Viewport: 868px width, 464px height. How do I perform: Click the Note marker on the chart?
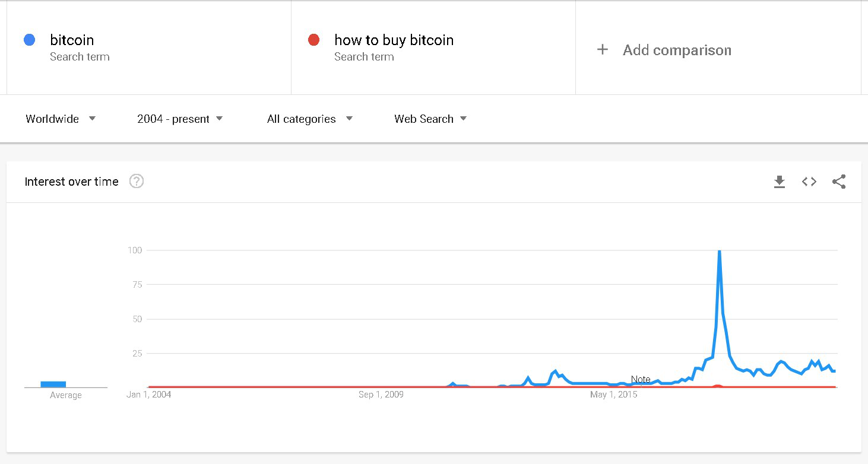pos(641,379)
